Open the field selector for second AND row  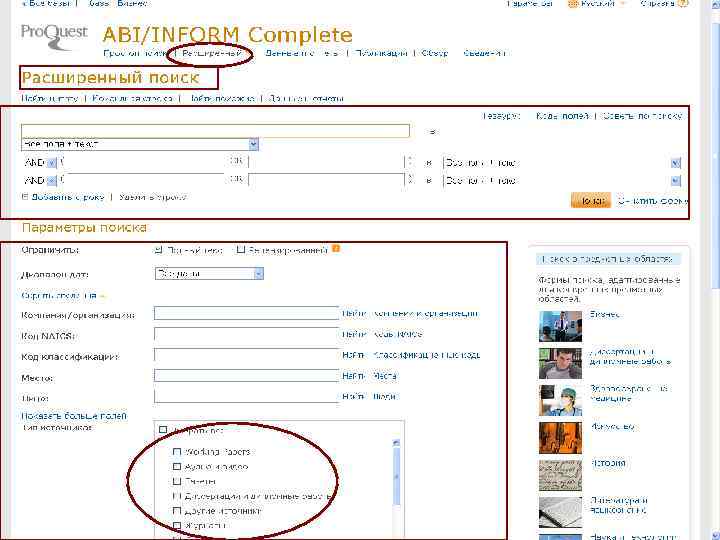pyautogui.click(x=562, y=180)
